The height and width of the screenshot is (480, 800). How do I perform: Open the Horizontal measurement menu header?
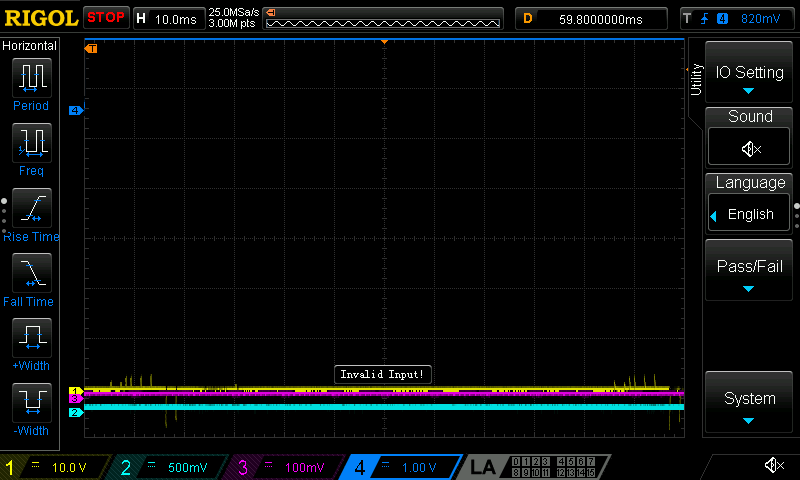[30, 46]
